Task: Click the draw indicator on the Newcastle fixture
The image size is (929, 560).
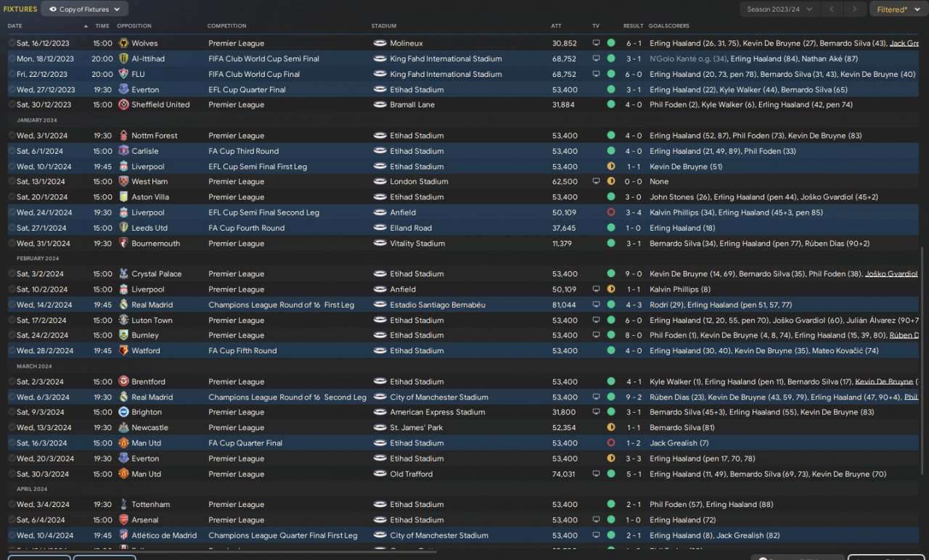Action: click(611, 428)
